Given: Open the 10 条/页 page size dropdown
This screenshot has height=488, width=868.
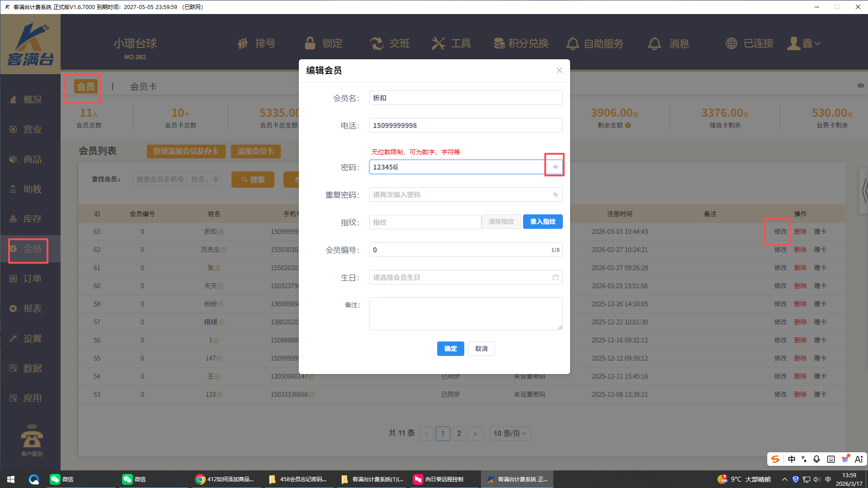Looking at the screenshot, I should [510, 433].
